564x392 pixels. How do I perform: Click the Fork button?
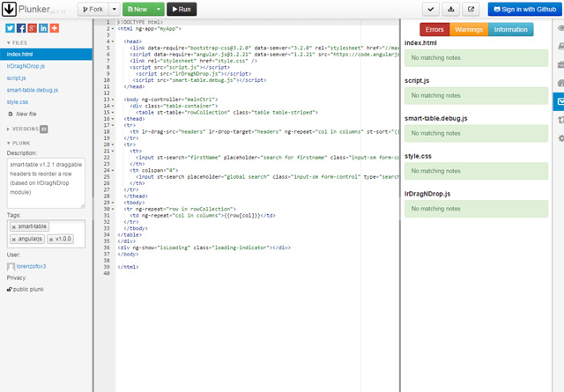[x=93, y=10]
